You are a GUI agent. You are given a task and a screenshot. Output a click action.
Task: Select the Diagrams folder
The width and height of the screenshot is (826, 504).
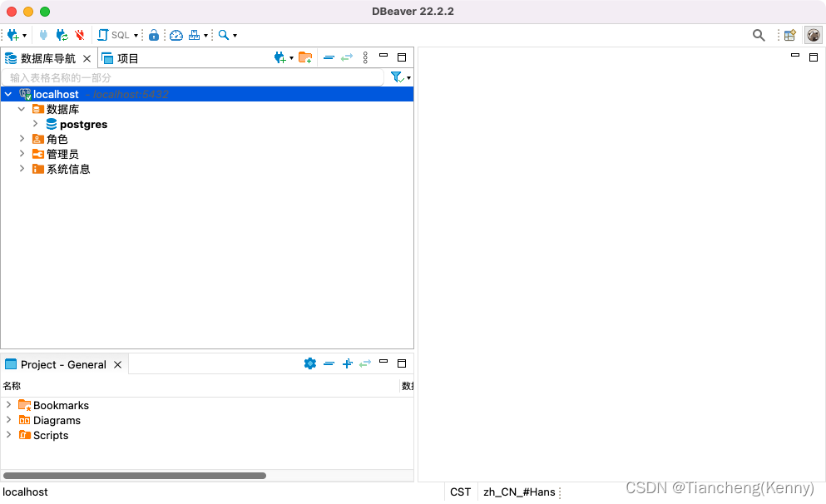pyautogui.click(x=50, y=420)
